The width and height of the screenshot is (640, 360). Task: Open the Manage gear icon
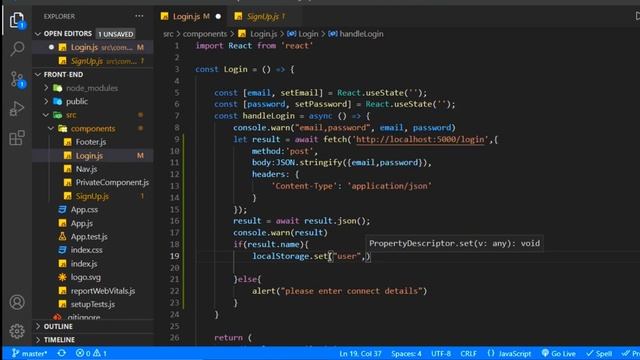coord(17,331)
